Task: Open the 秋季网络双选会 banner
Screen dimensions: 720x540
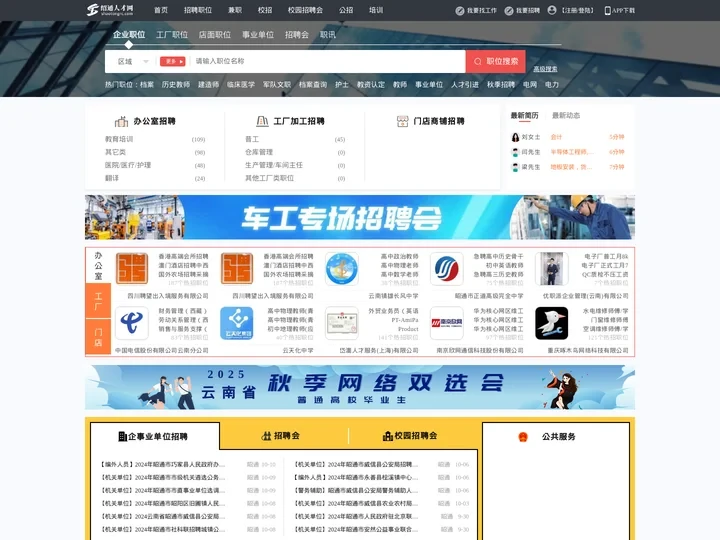Action: (360, 387)
